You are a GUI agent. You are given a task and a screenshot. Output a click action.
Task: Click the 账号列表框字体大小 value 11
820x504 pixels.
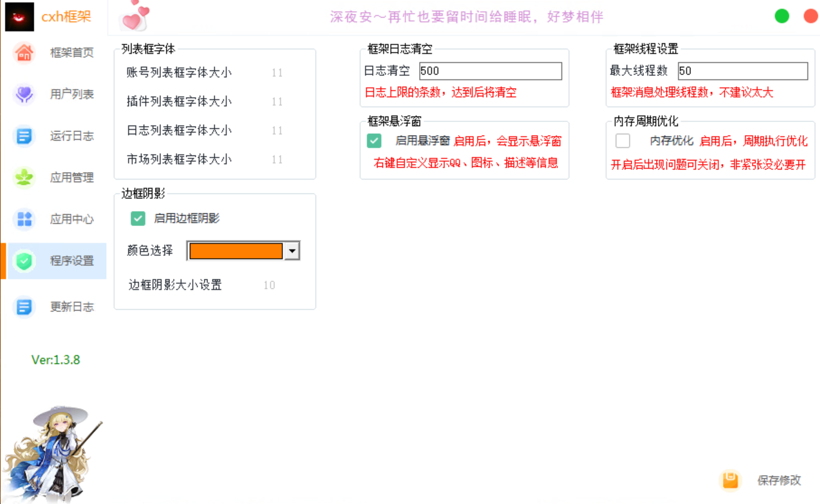pyautogui.click(x=277, y=73)
